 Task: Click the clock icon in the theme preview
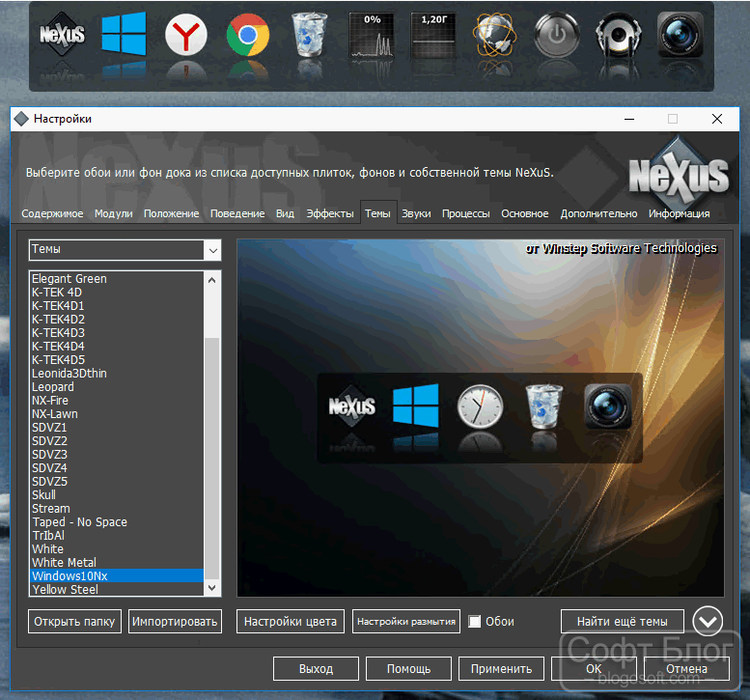pos(480,406)
